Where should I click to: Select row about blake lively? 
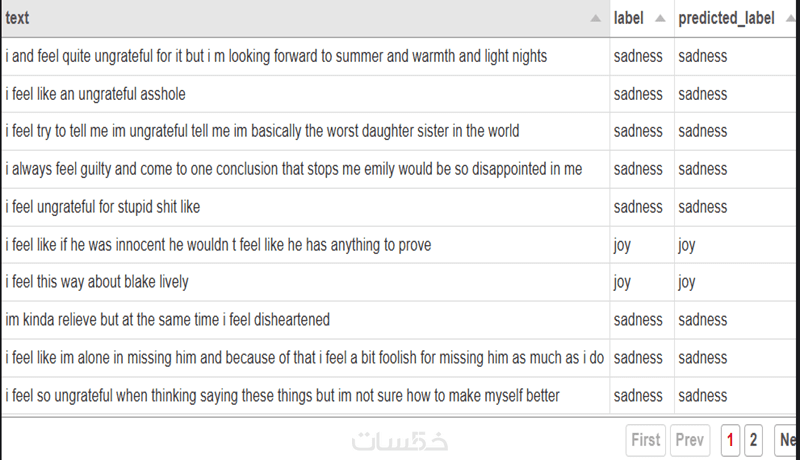pos(398,282)
